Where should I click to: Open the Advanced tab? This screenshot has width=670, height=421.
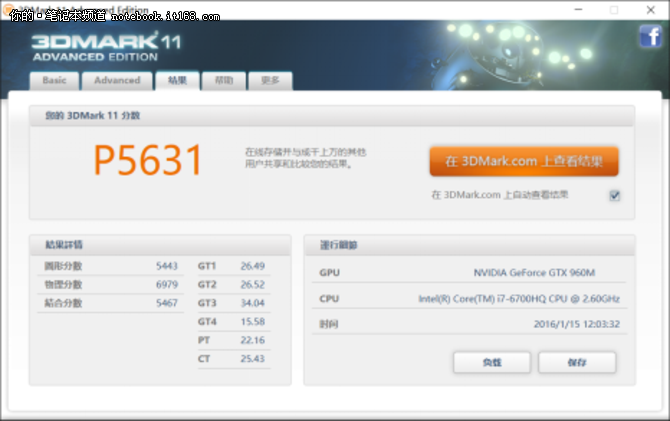pyautogui.click(x=117, y=81)
